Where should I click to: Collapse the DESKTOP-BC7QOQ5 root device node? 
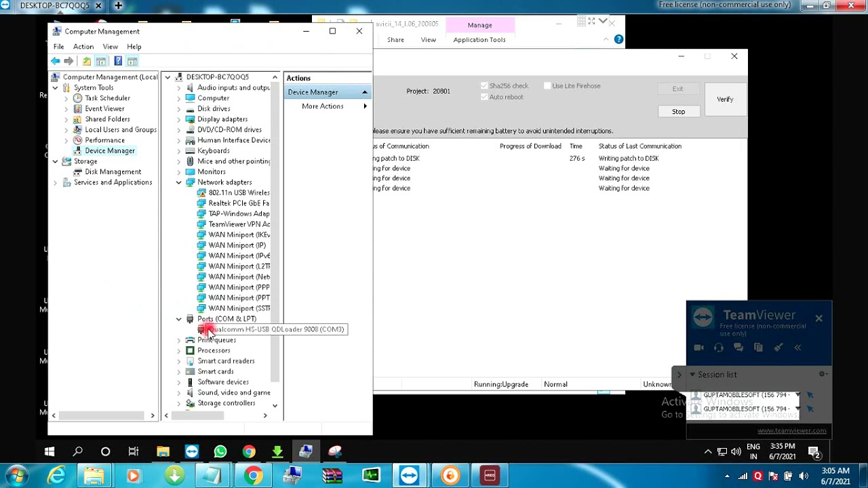click(x=168, y=77)
